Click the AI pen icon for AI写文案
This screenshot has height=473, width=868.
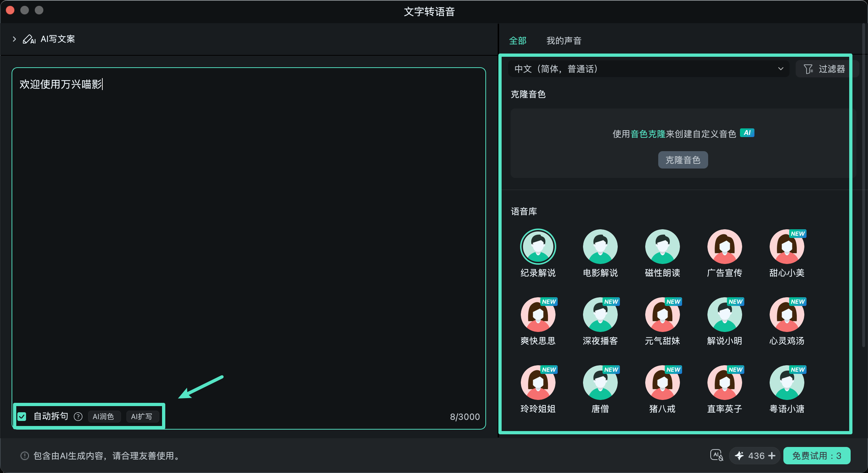coord(29,39)
